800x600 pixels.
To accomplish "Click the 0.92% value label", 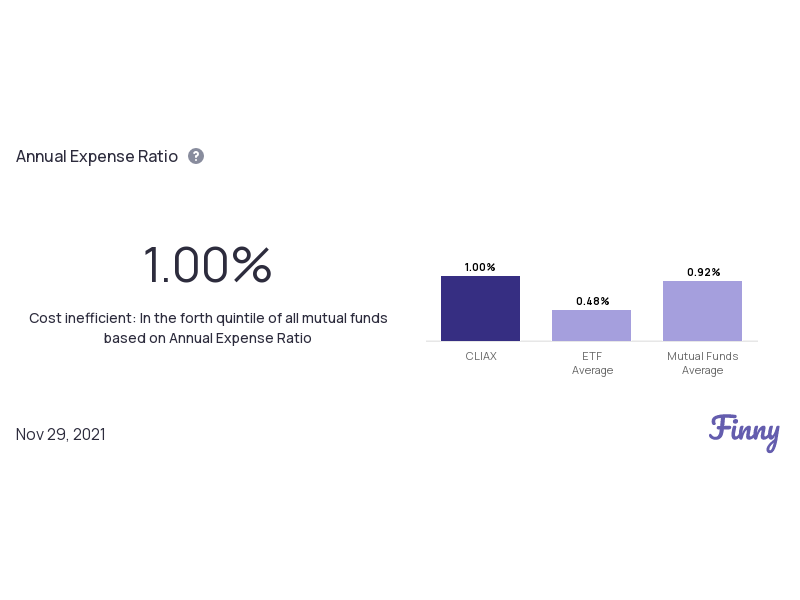I will 703,272.
